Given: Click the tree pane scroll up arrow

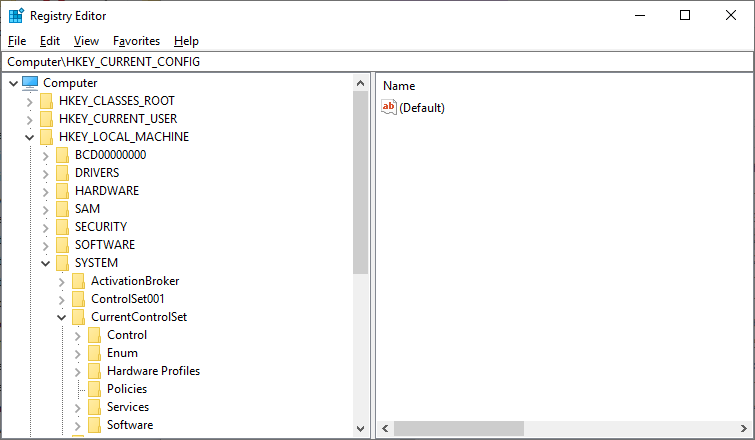Looking at the screenshot, I should coord(361,83).
